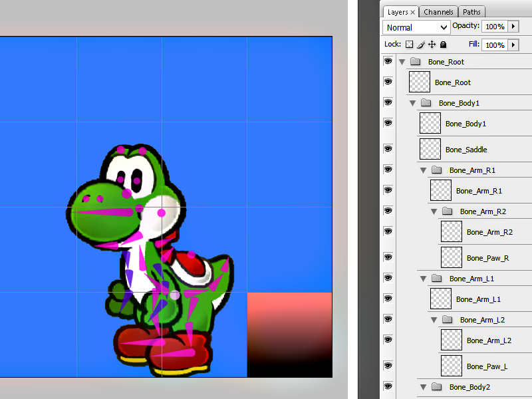The height and width of the screenshot is (399, 532).
Task: Hide the Bone_Arm_R2 layer
Action: 388,231
